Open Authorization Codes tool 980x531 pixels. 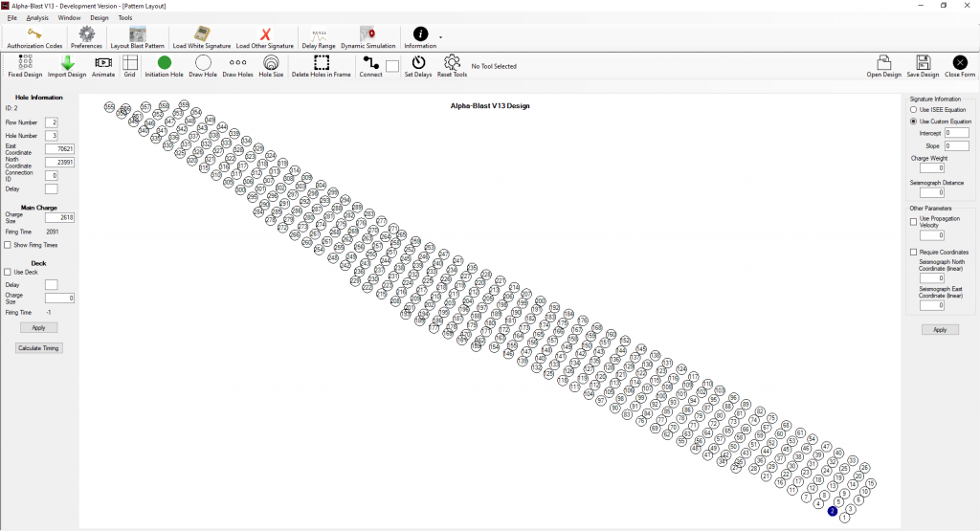coord(34,38)
